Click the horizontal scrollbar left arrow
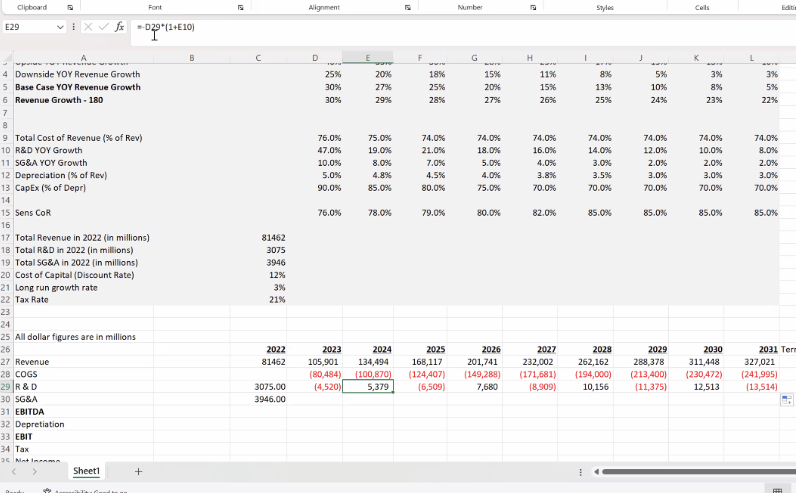This screenshot has width=796, height=493. [596, 472]
